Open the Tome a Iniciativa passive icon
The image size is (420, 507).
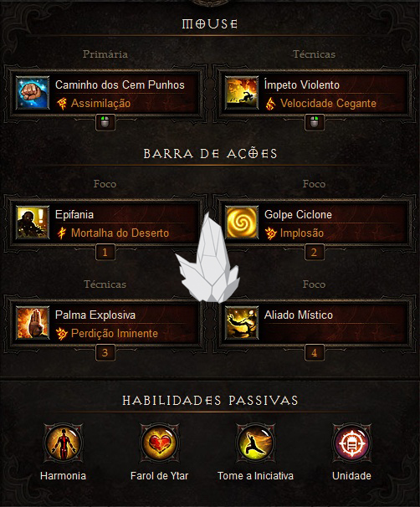point(255,443)
